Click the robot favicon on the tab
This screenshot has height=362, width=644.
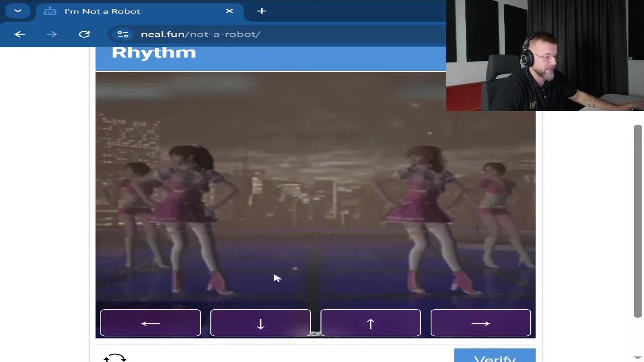tap(50, 11)
